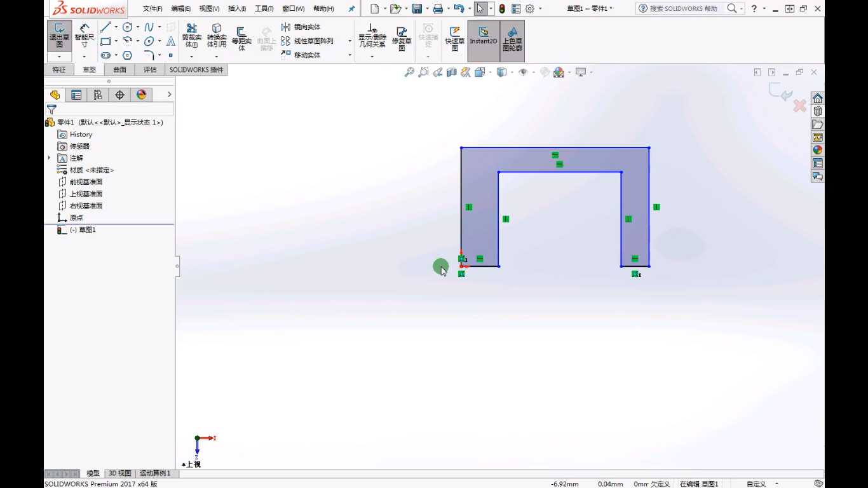The width and height of the screenshot is (868, 488).
Task: Open the 视图(V) menu
Action: pos(209,9)
